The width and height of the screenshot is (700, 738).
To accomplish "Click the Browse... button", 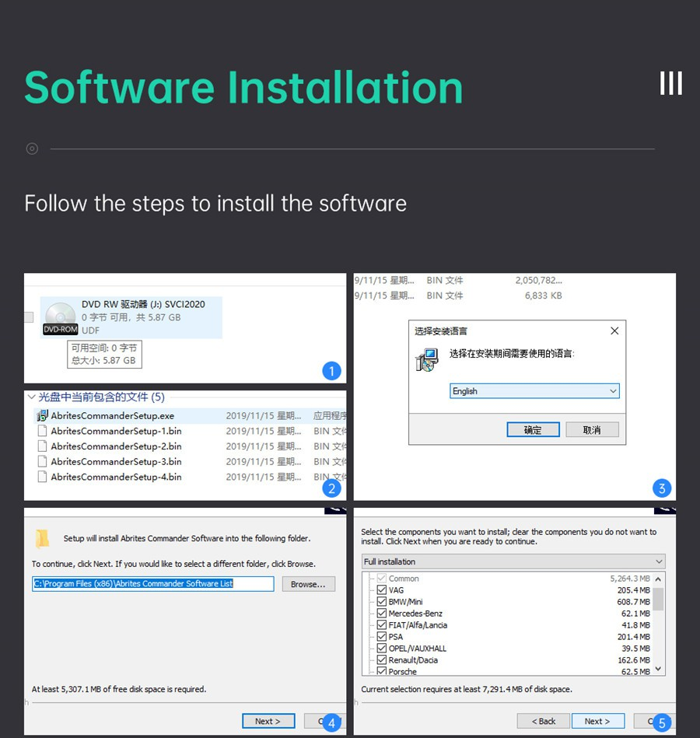I will [308, 584].
